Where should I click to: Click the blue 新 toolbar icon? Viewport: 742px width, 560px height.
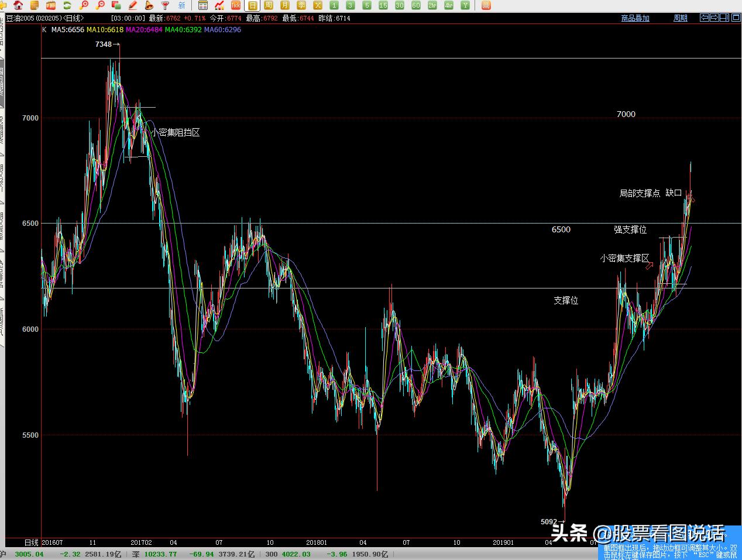point(182,5)
